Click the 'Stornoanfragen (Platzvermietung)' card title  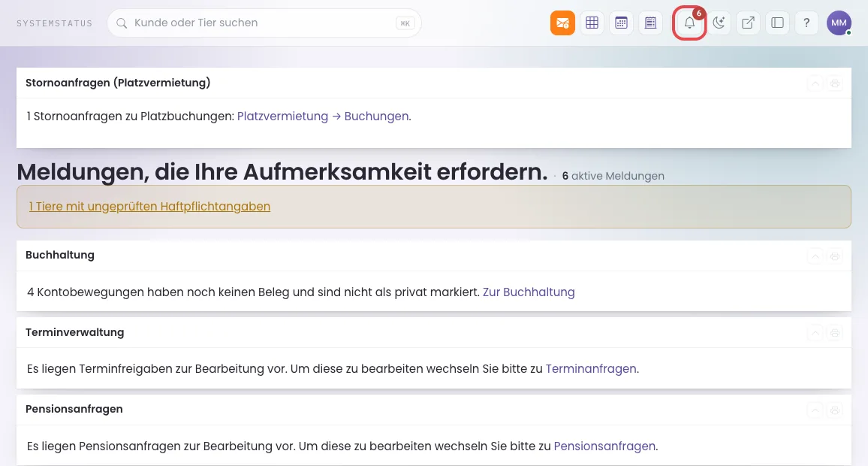click(118, 83)
